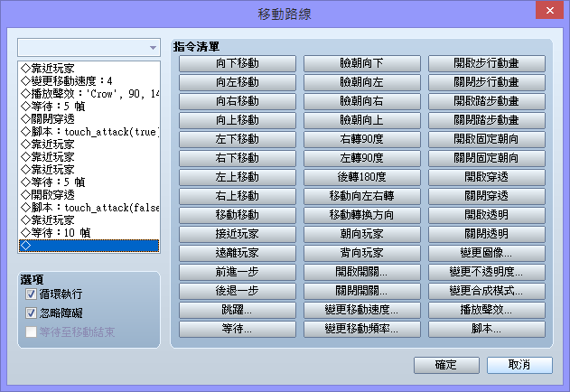Screen dimensions: 570x392
Task: Confirm with the 確定 button
Action: (446, 365)
